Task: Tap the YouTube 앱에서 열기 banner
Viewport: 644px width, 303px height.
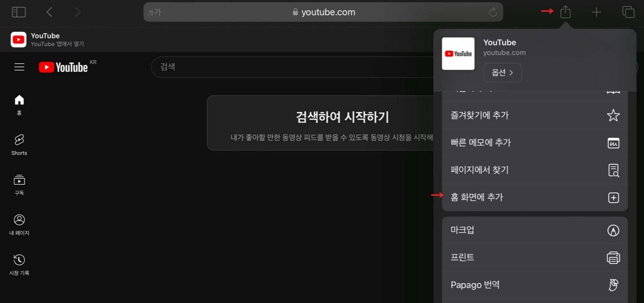Action: [x=45, y=39]
